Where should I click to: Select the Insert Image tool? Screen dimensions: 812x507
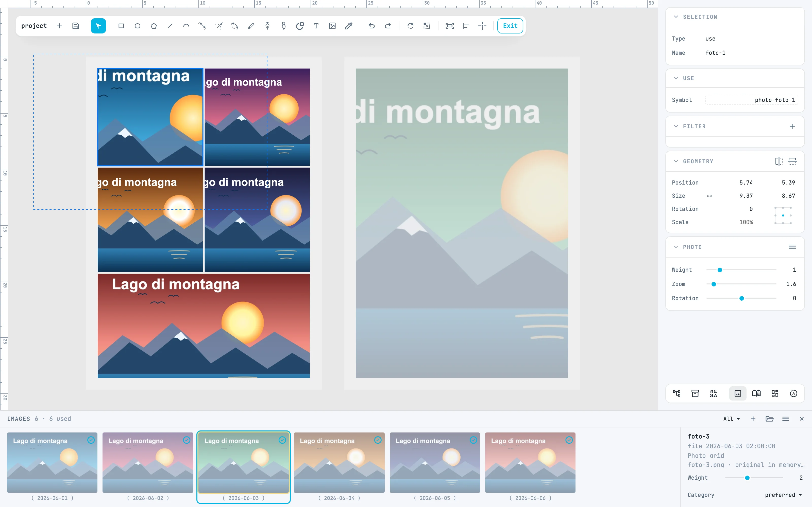332,26
